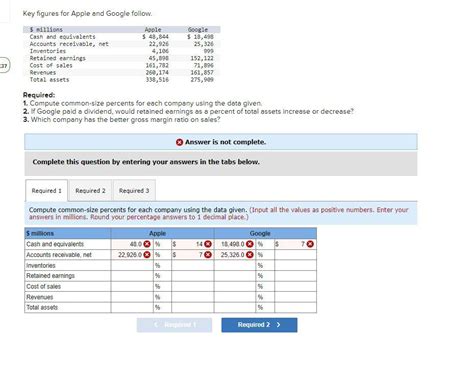Viewport: 474px width, 385px height.
Task: Click the question number badge at left edge
Action: pyautogui.click(x=5, y=66)
